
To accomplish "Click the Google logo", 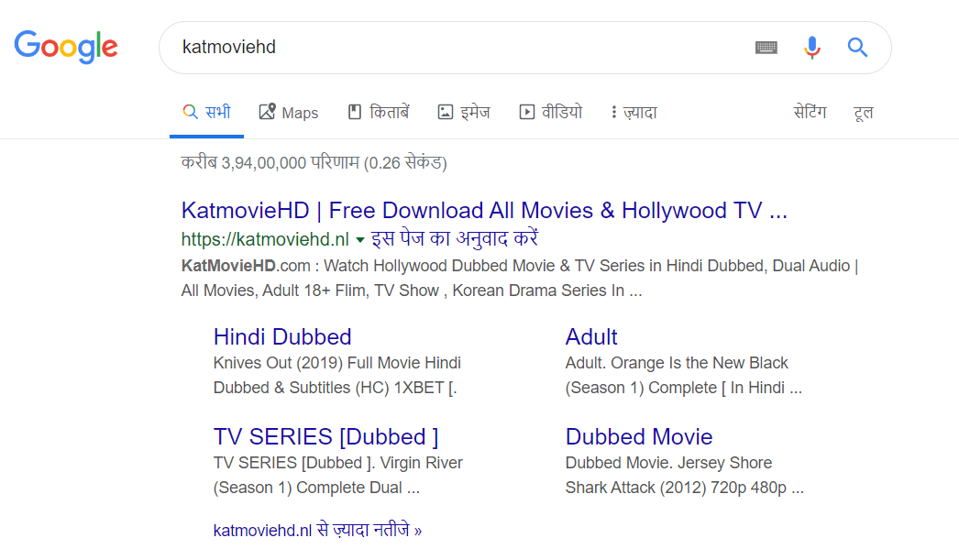I will click(66, 47).
